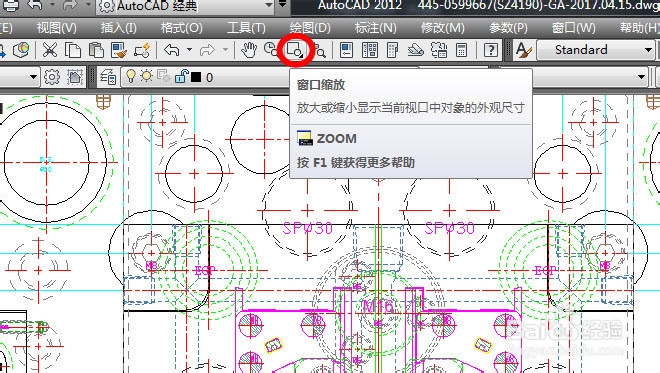This screenshot has width=660, height=373.
Task: Click the Zoom Previous magnifier icon
Action: pos(320,51)
